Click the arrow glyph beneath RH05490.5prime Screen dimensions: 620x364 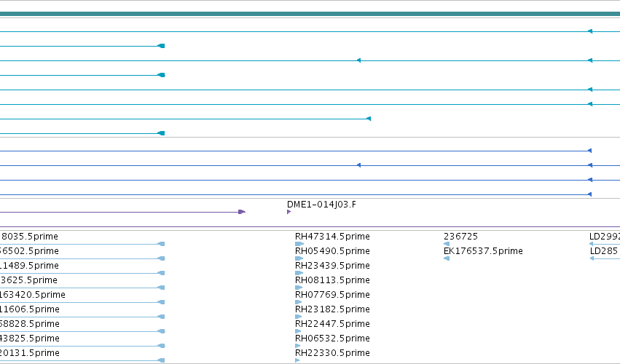299,258
